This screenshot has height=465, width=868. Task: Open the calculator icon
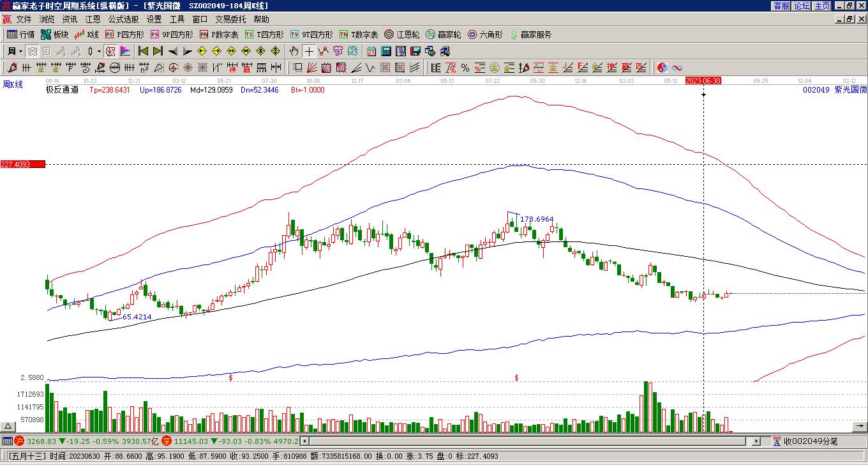386,51
